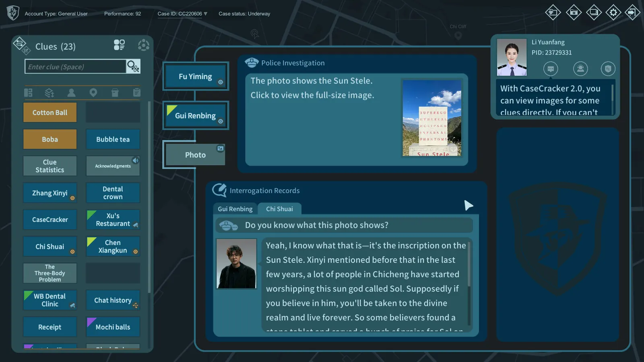Click the exit door arrow icon
The height and width of the screenshot is (362, 644).
click(x=632, y=12)
